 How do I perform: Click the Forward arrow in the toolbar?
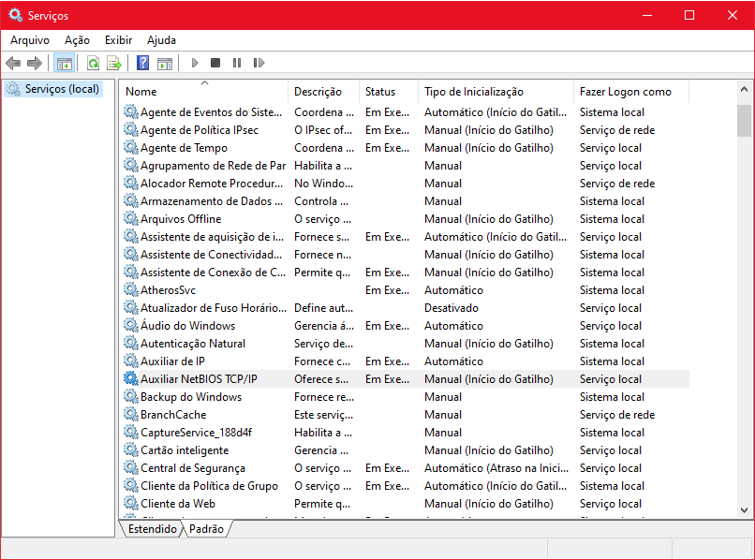(x=35, y=63)
